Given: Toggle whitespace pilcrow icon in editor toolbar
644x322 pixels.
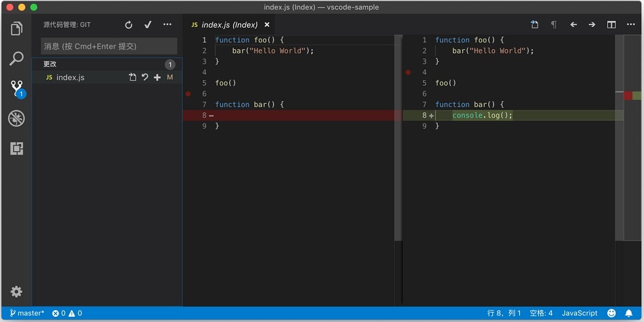Looking at the screenshot, I should (x=553, y=25).
